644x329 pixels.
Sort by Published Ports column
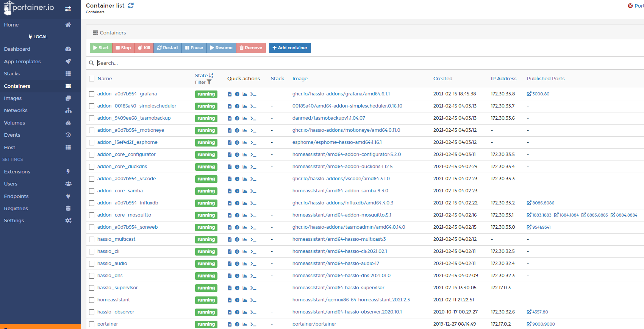tap(546, 79)
